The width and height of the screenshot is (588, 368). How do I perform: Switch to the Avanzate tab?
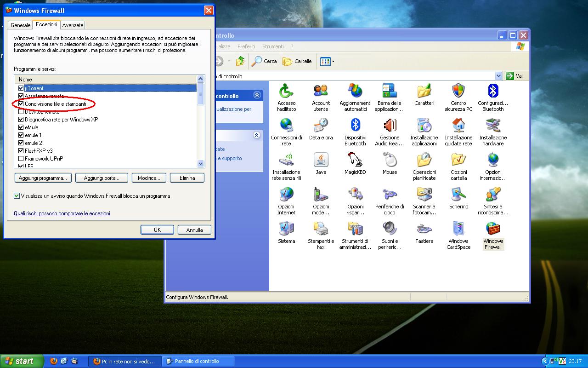point(73,25)
